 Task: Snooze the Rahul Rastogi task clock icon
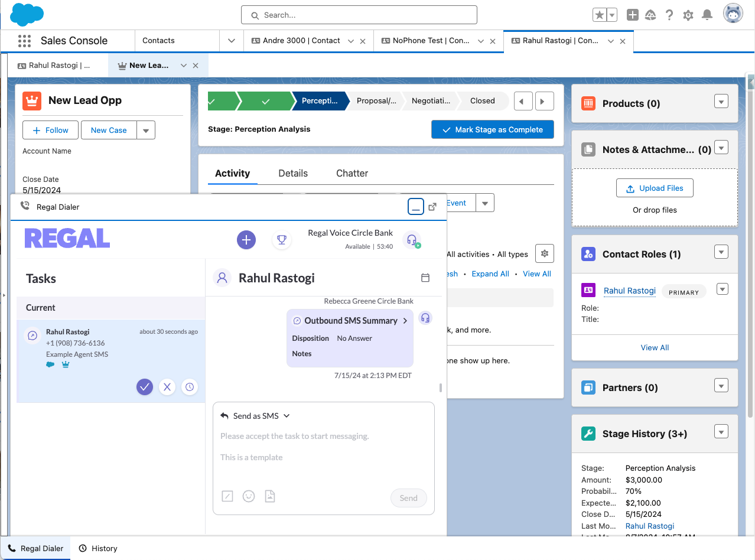(189, 387)
